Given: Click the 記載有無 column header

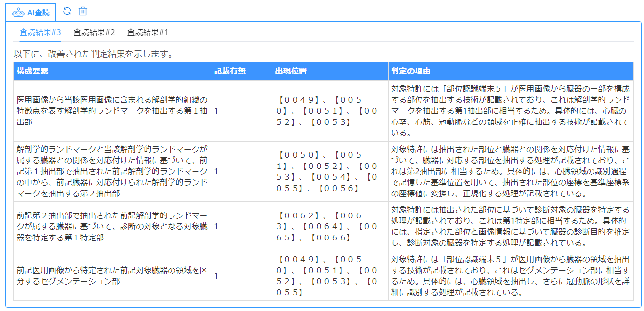Looking at the screenshot, I should point(230,71).
